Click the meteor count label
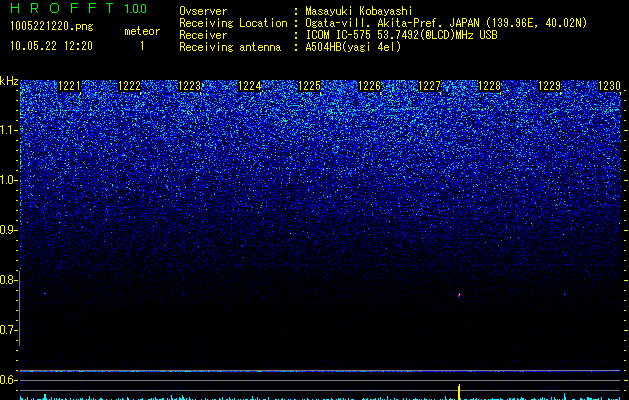 142,31
